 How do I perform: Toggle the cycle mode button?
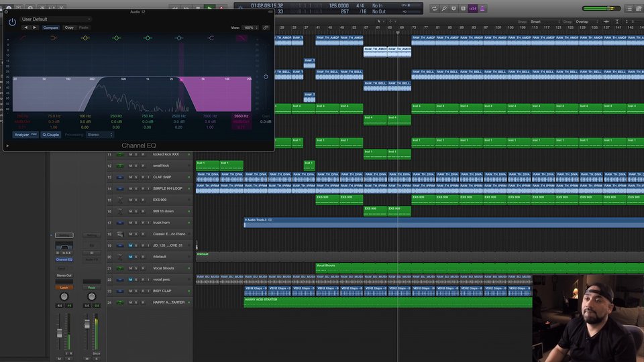pos(434,8)
